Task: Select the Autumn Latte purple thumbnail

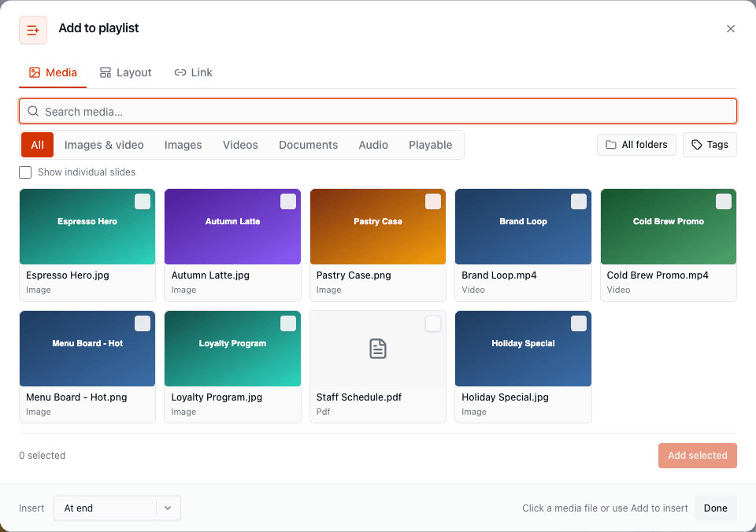Action: [232, 227]
